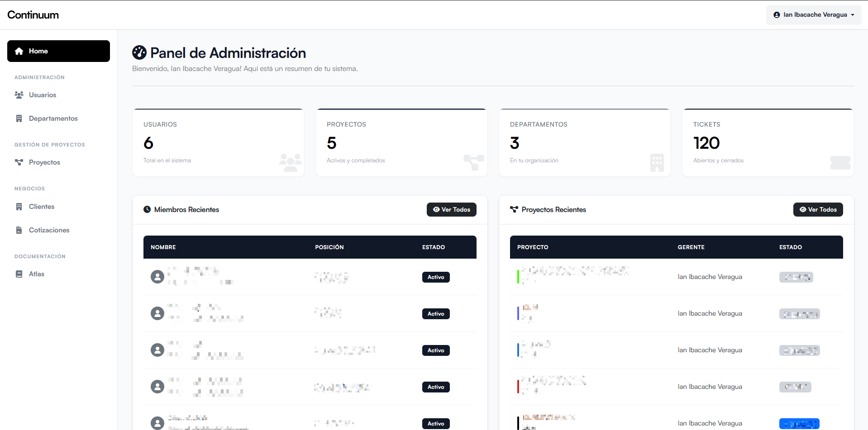Select the Tickets card showing 120
Viewport: 868px width, 430px height.
(768, 142)
